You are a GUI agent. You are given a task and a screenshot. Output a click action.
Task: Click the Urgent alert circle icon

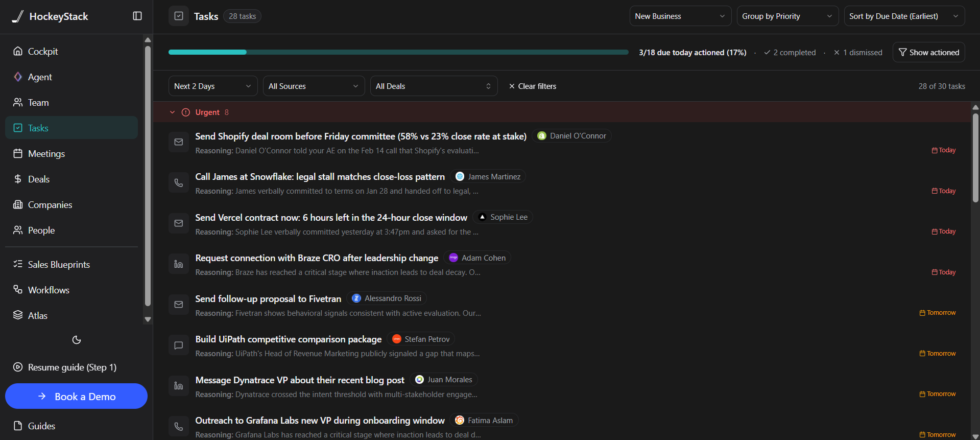click(186, 112)
